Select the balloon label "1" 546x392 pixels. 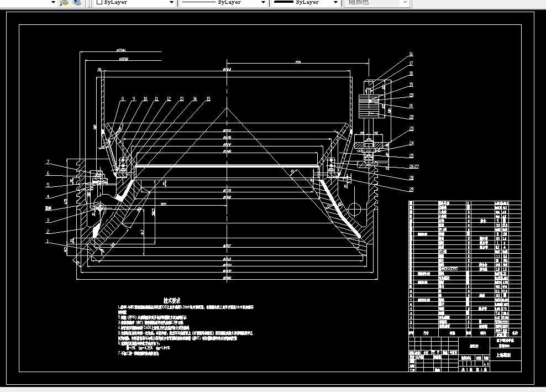pyautogui.click(x=48, y=241)
